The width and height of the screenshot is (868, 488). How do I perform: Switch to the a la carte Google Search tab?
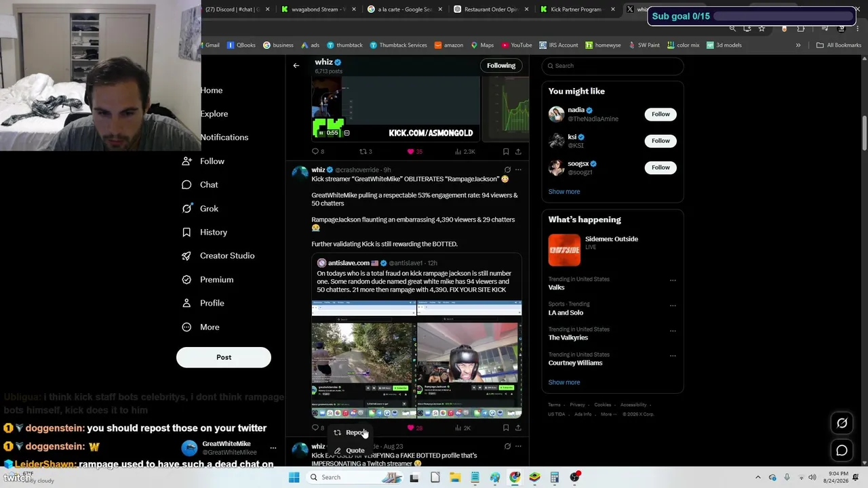(x=405, y=9)
